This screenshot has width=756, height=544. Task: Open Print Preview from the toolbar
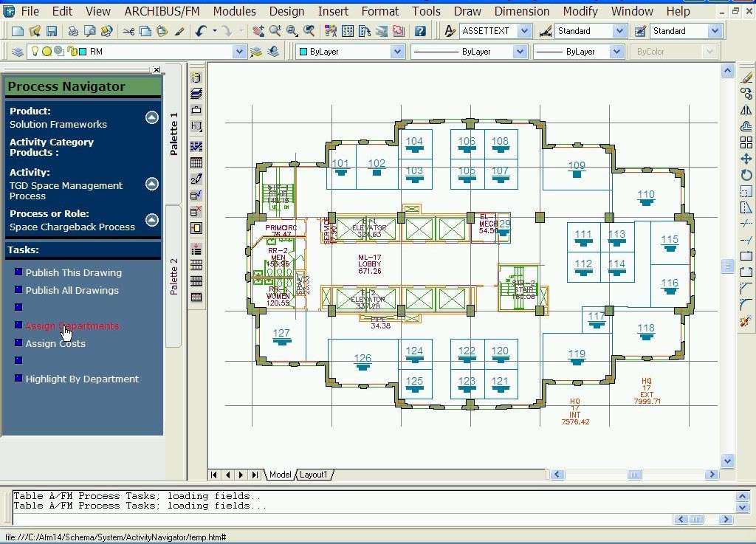[89, 31]
